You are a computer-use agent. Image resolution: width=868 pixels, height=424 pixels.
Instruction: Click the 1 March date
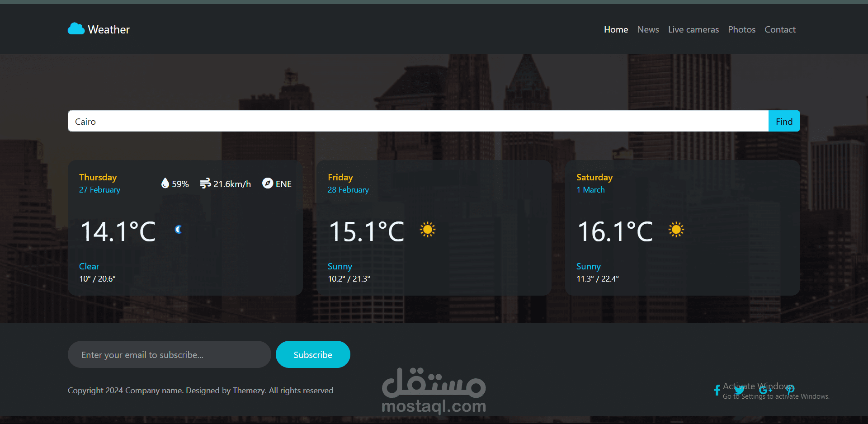coord(590,190)
